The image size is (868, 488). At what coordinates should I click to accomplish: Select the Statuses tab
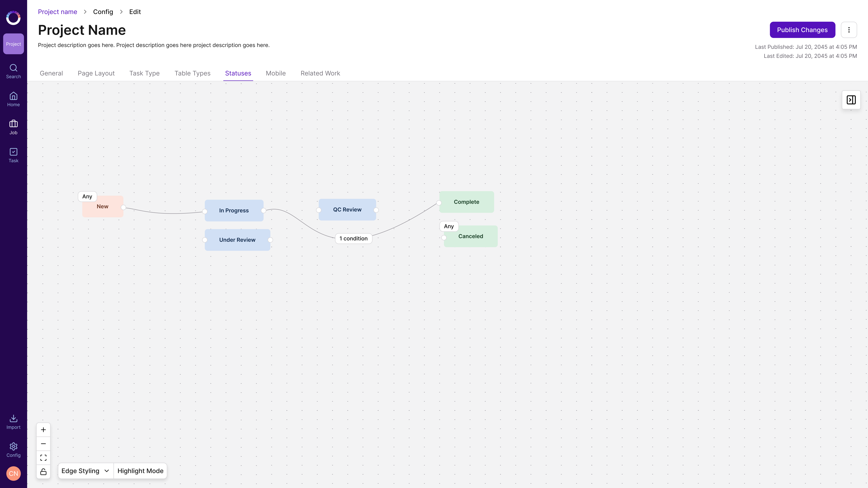tap(238, 73)
